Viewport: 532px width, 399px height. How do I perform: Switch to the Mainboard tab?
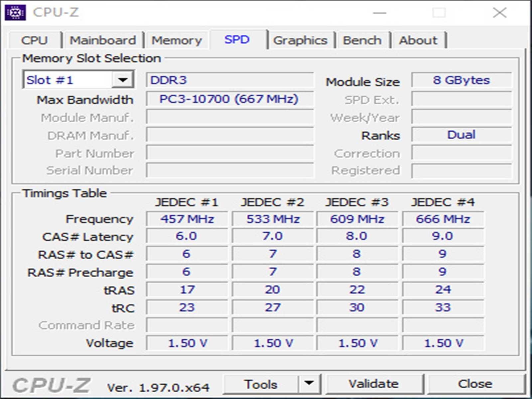[103, 40]
